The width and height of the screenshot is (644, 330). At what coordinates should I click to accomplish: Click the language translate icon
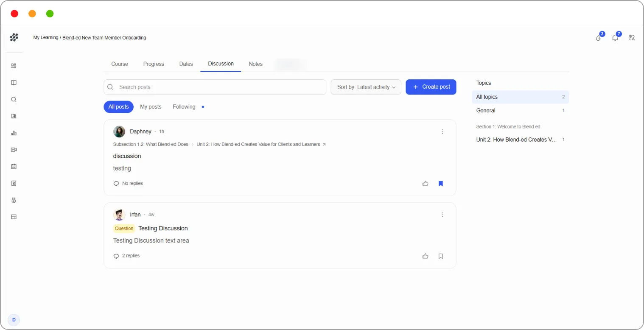(x=632, y=38)
